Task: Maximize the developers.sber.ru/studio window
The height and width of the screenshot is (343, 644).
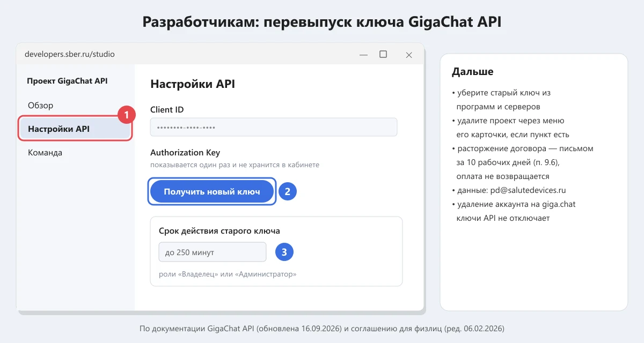Action: point(383,54)
